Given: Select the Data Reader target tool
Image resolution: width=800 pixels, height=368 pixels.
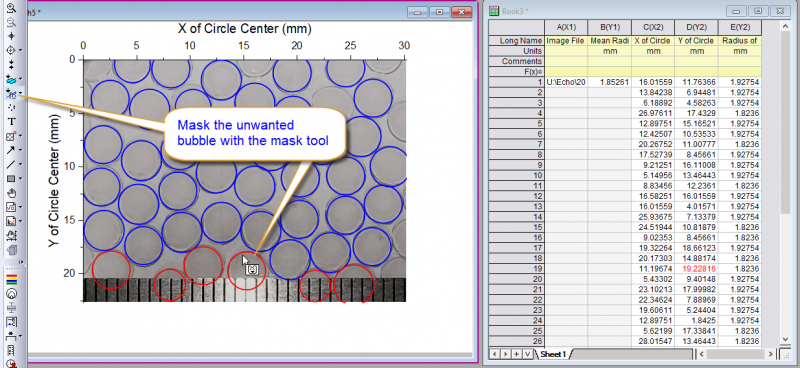Looking at the screenshot, I should 11,50.
